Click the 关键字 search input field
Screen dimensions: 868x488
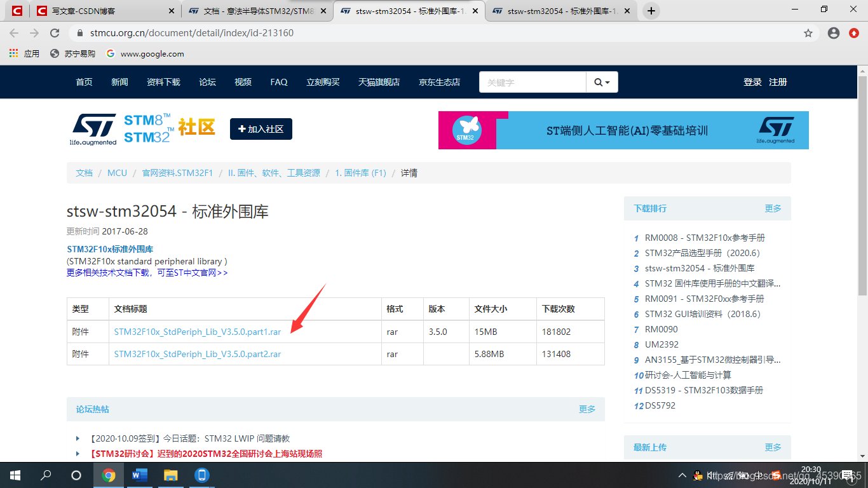pyautogui.click(x=532, y=82)
